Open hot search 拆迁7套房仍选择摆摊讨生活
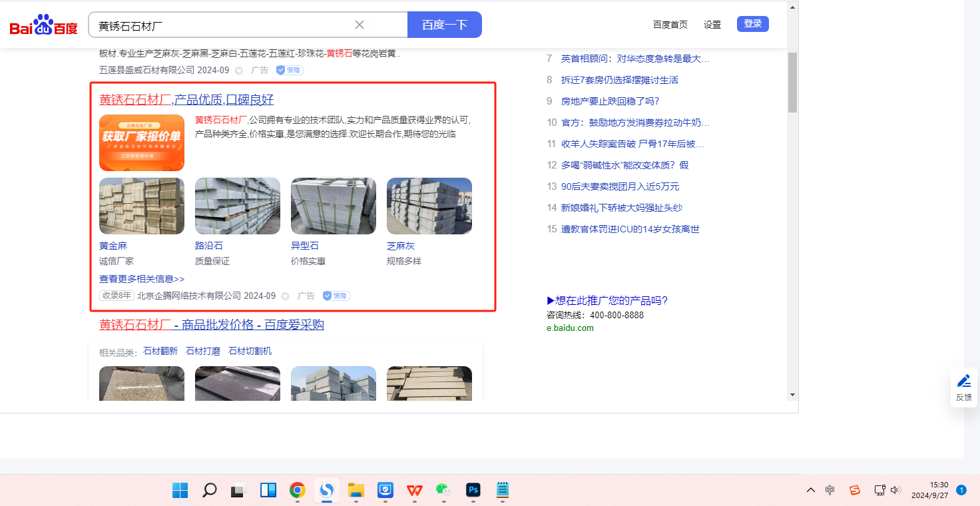 620,80
